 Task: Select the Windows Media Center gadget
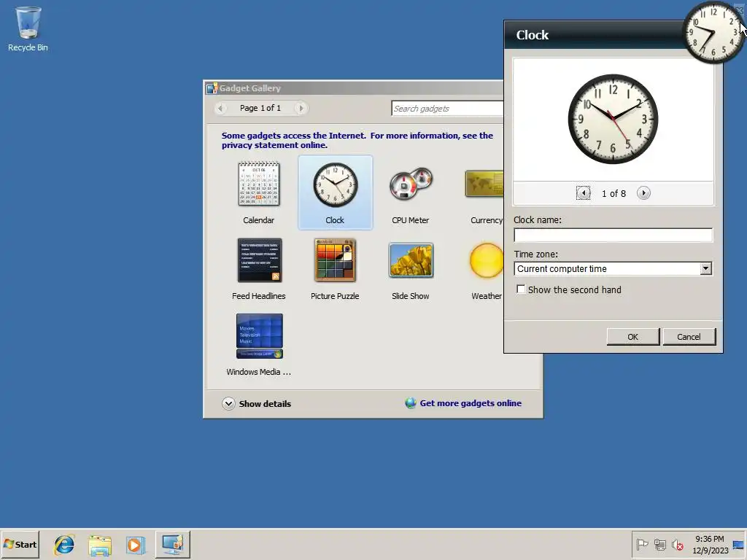point(259,335)
